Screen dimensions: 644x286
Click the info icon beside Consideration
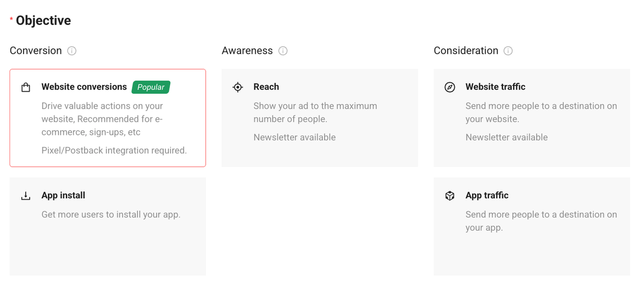click(508, 51)
